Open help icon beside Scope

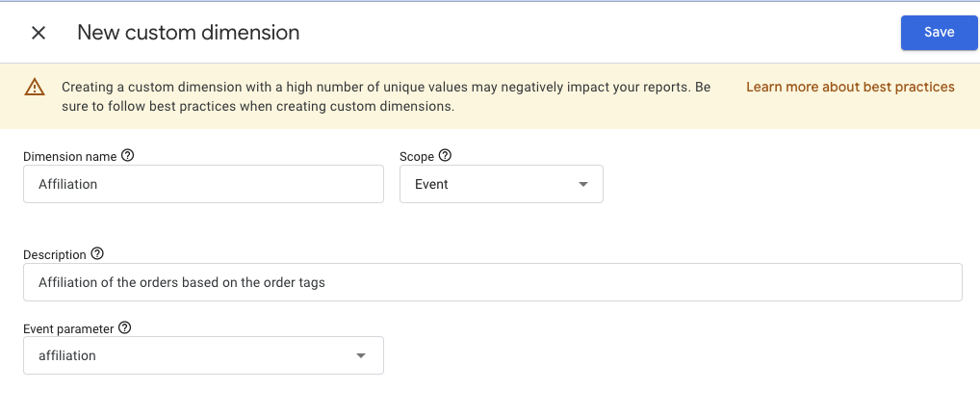tap(445, 155)
